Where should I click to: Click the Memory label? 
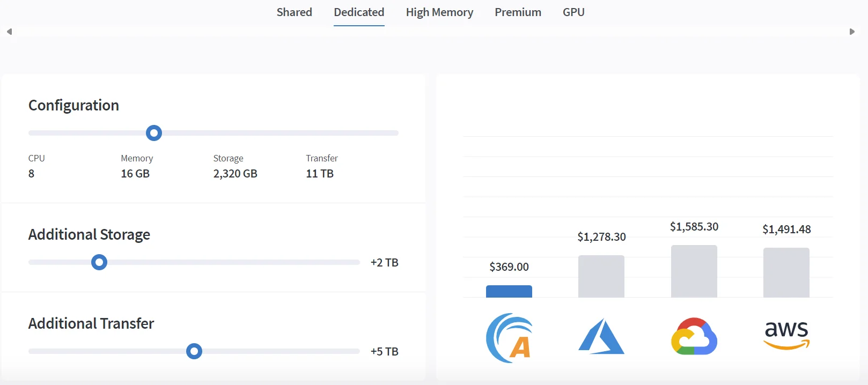pyautogui.click(x=137, y=158)
